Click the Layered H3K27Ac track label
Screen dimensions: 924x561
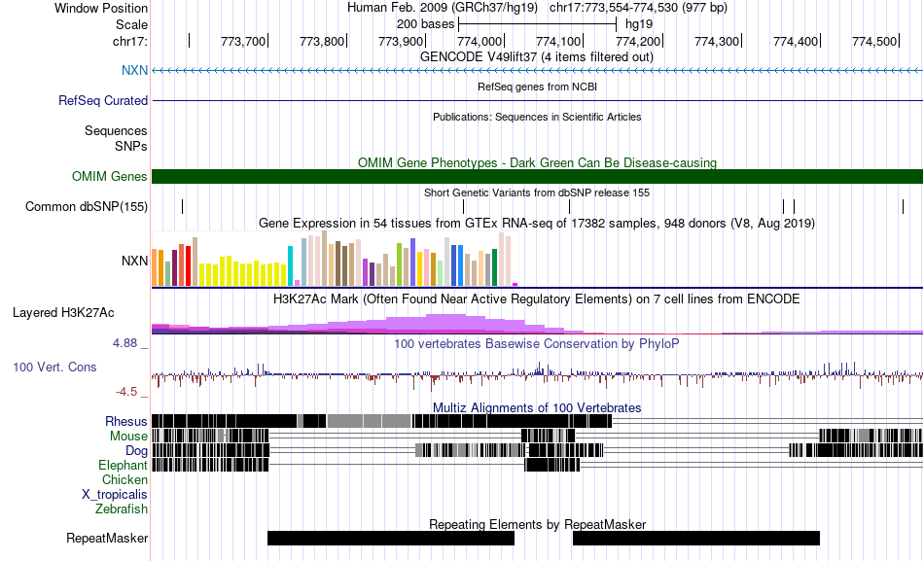click(x=63, y=312)
